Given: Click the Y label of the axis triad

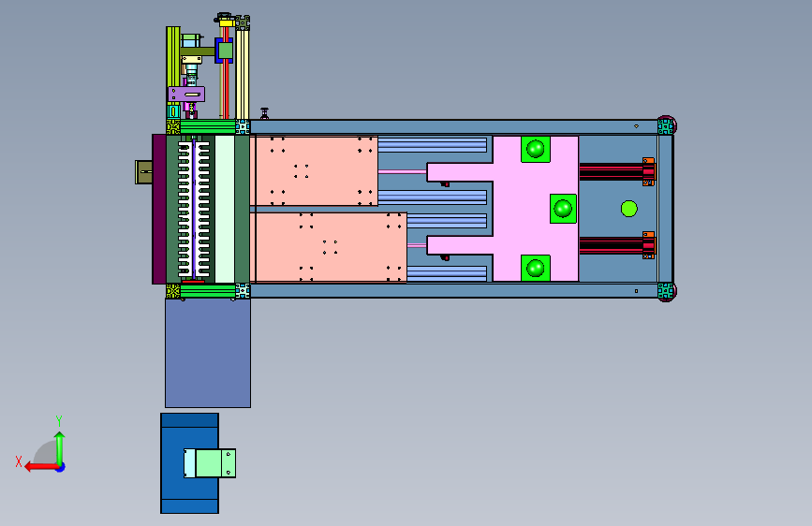Looking at the screenshot, I should pyautogui.click(x=59, y=420).
